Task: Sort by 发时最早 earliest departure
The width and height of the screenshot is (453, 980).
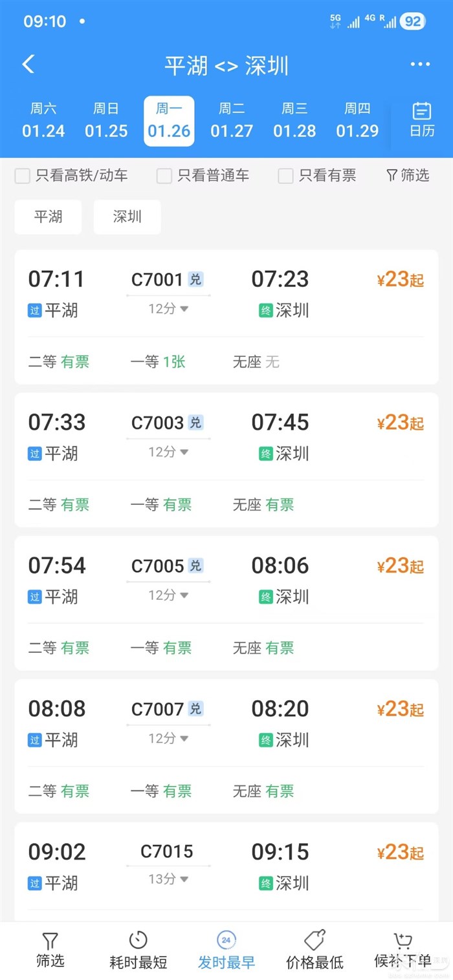Action: click(226, 950)
